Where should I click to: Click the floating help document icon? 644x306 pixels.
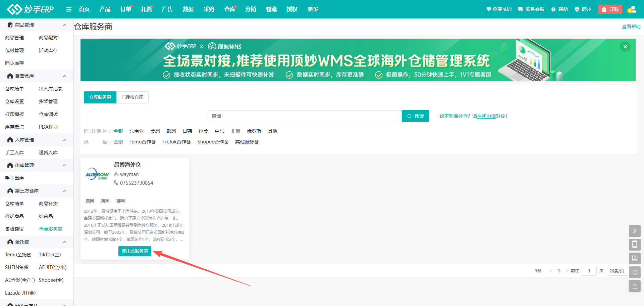point(635,258)
